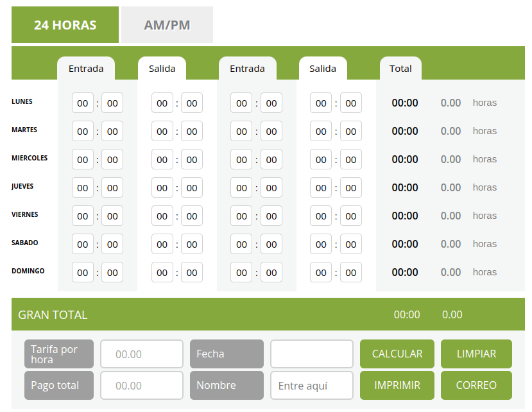The height and width of the screenshot is (412, 532).
Task: Select MARTES second Entrada hours field
Action: click(x=241, y=131)
